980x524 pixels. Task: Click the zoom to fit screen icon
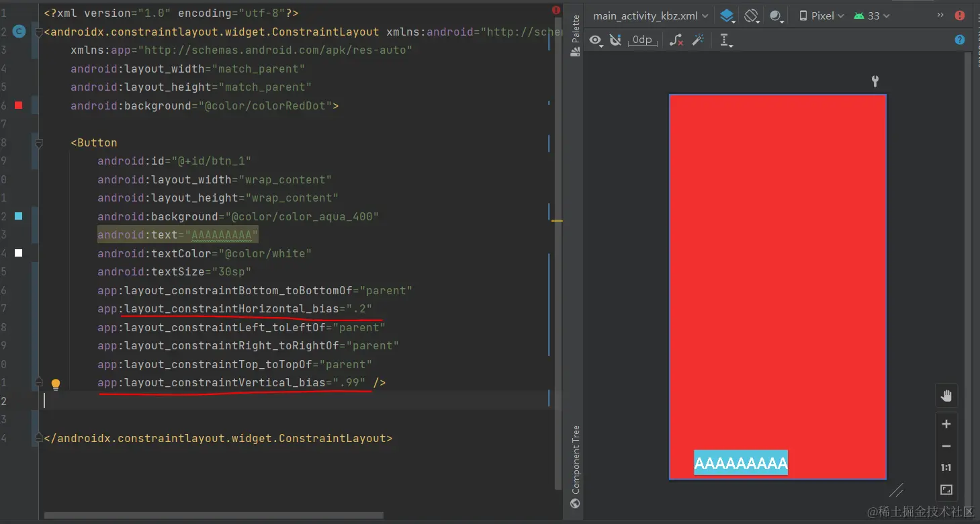[946, 490]
